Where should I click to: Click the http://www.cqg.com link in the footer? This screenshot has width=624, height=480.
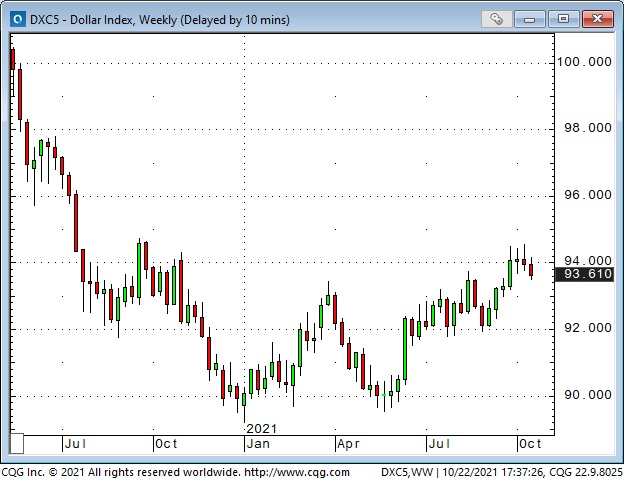click(x=297, y=472)
